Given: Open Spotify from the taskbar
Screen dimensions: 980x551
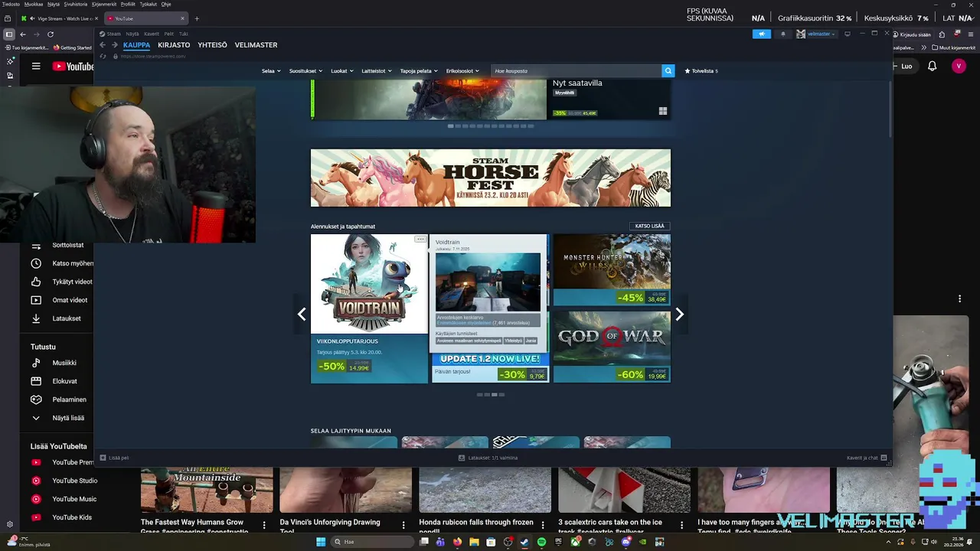Looking at the screenshot, I should (541, 542).
